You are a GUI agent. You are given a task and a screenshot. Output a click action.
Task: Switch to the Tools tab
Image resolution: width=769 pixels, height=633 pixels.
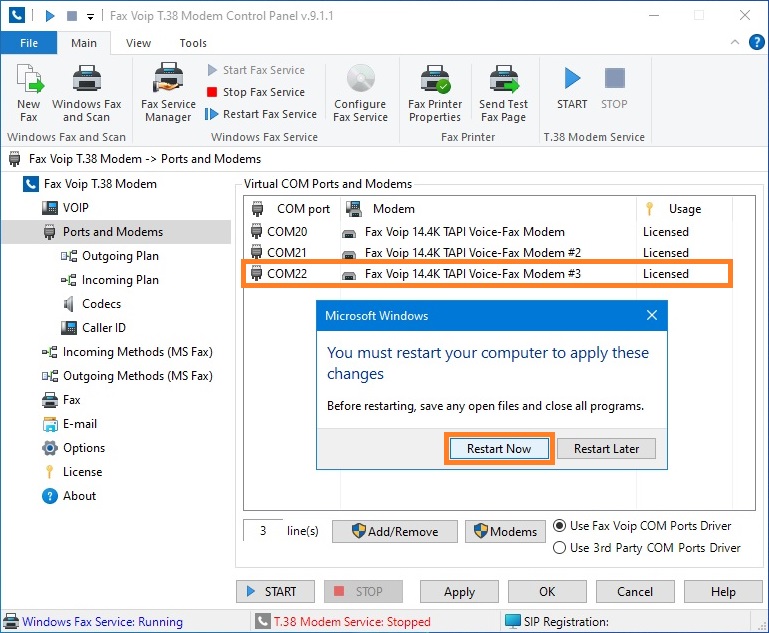click(193, 43)
